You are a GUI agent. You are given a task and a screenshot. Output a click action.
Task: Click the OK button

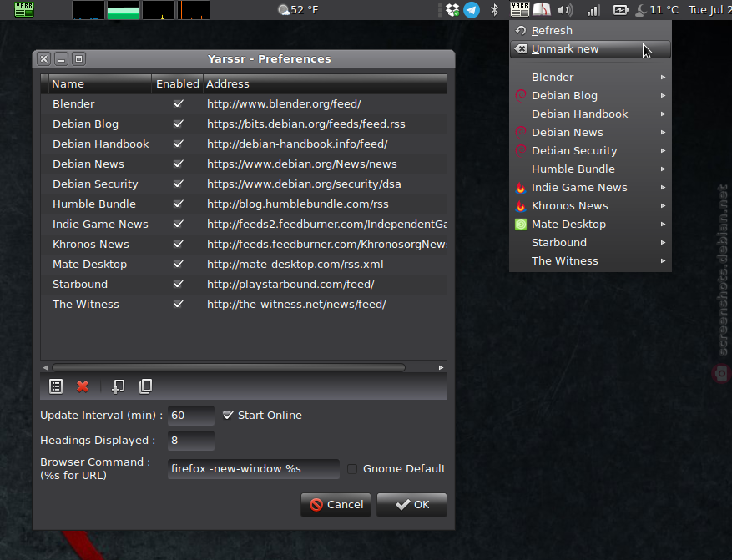pyautogui.click(x=411, y=504)
